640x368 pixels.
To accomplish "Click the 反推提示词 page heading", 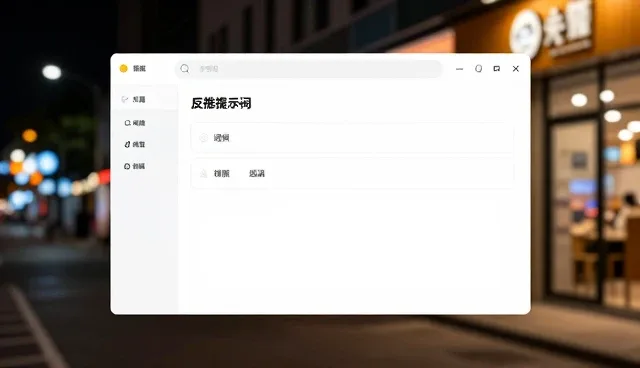I will [221, 104].
